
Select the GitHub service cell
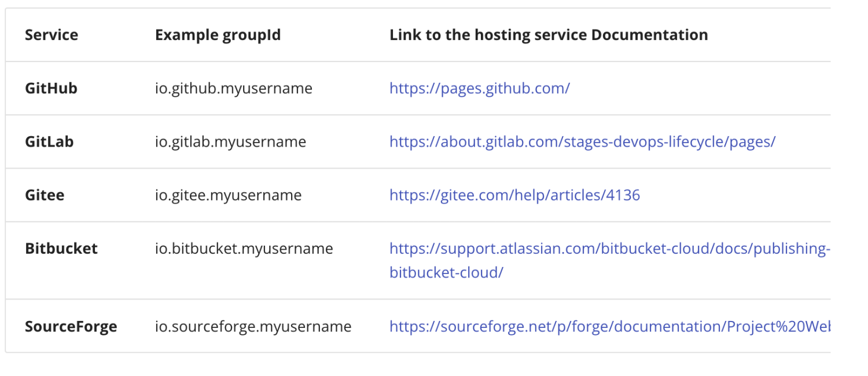click(51, 89)
